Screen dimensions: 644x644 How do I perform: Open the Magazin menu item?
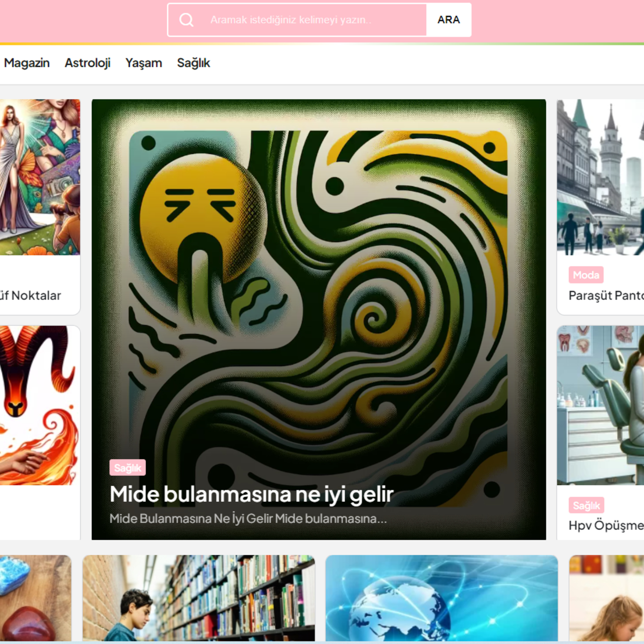27,63
